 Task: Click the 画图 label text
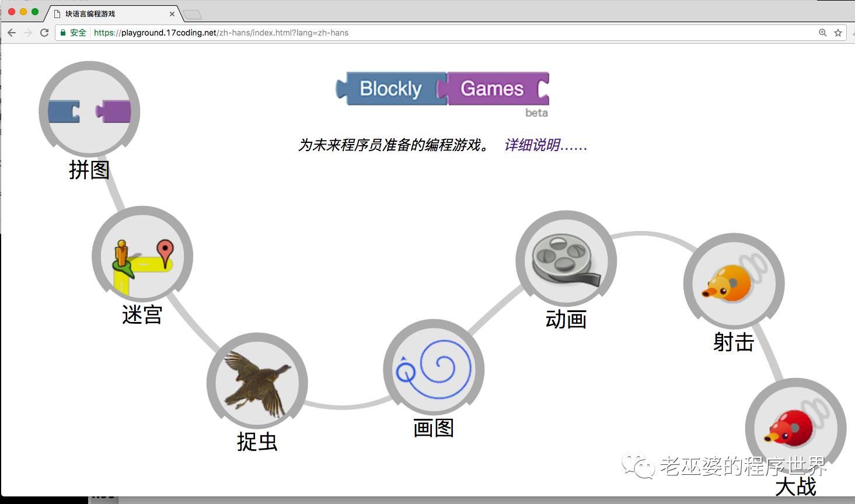434,428
